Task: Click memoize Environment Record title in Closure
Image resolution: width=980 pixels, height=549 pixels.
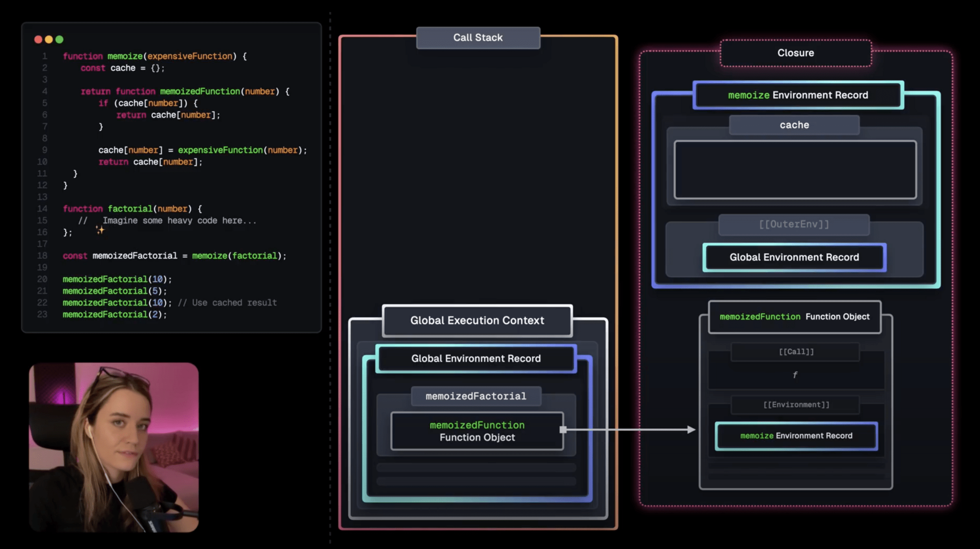Action: coord(798,95)
